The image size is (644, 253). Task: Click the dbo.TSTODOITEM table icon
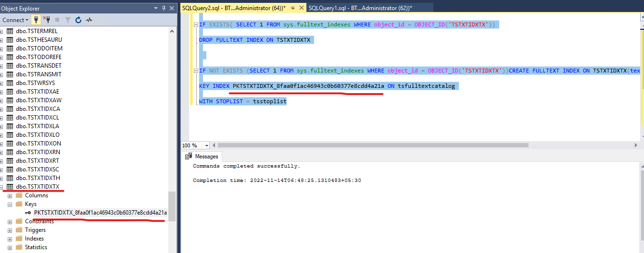point(10,48)
